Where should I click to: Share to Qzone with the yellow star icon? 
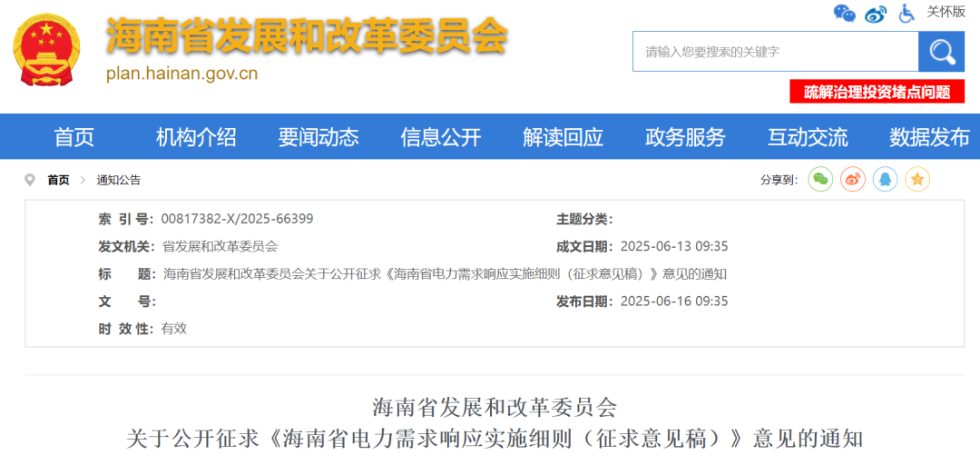(x=916, y=180)
